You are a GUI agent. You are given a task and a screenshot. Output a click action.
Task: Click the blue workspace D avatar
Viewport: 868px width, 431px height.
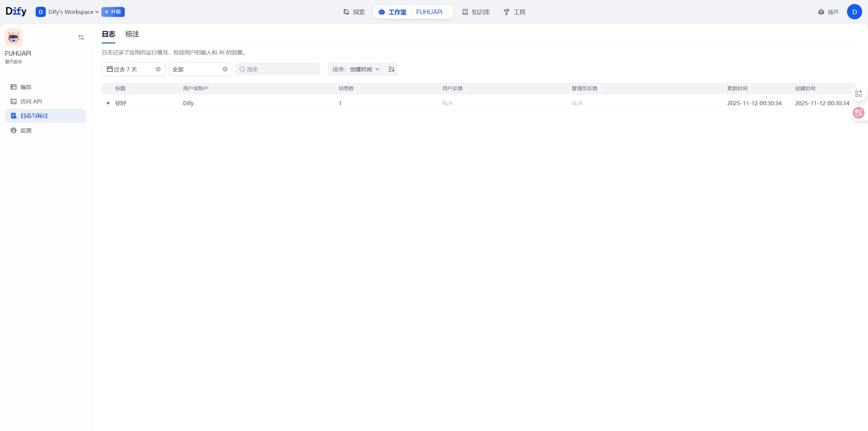point(41,12)
